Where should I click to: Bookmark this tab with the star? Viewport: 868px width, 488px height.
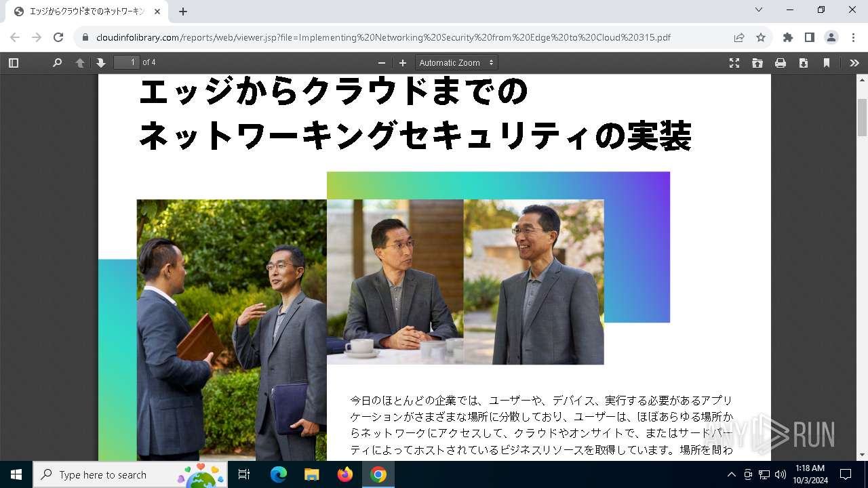click(761, 37)
